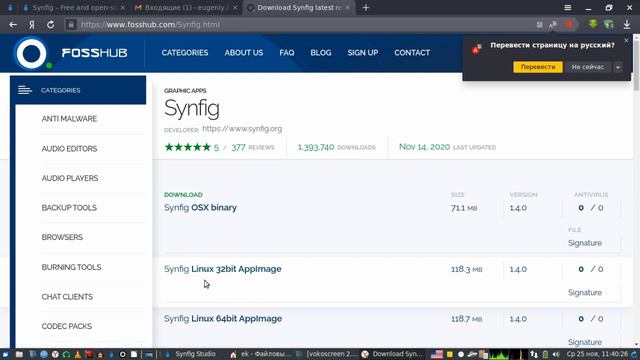Open ABOUT US in the top navigation

244,53
